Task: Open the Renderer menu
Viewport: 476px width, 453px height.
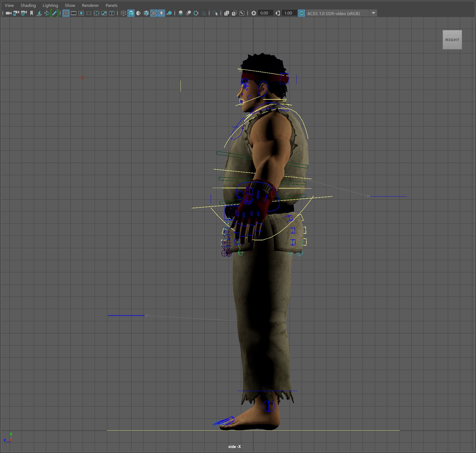Action: pyautogui.click(x=90, y=5)
